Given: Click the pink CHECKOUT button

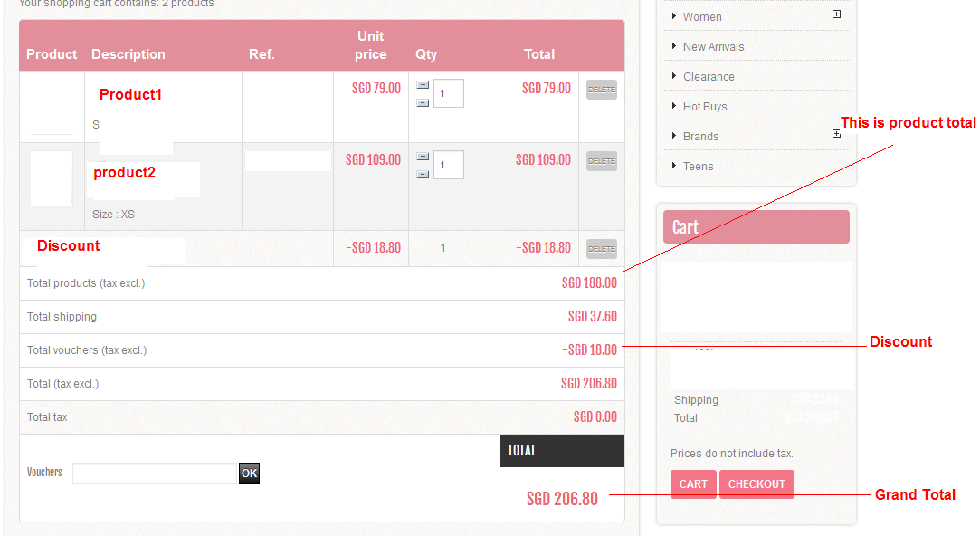Looking at the screenshot, I should pyautogui.click(x=756, y=484).
